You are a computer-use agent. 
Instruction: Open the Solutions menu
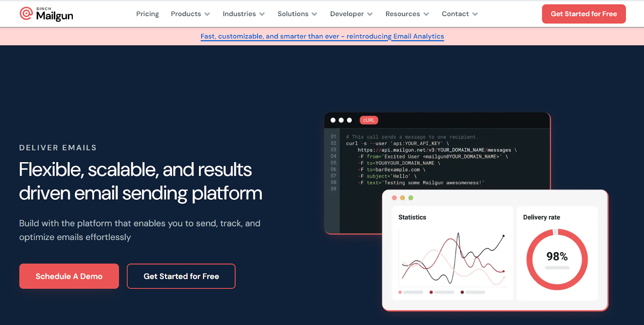pos(293,14)
